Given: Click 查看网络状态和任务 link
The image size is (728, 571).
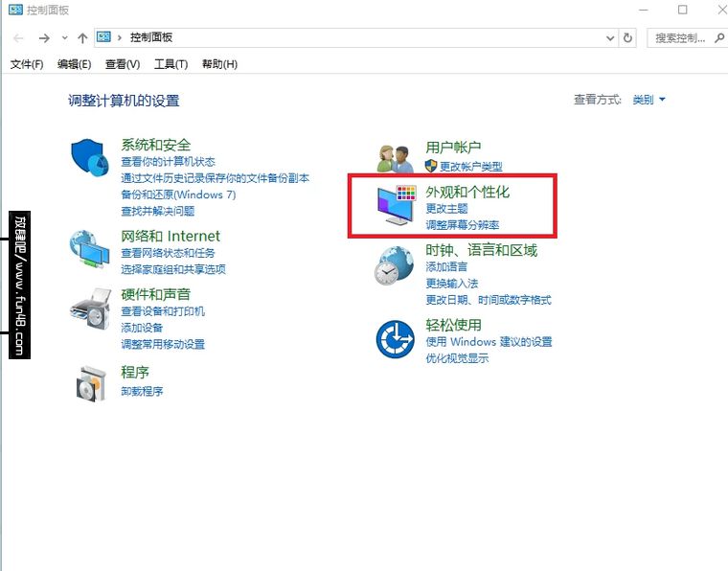Looking at the screenshot, I should coord(168,253).
